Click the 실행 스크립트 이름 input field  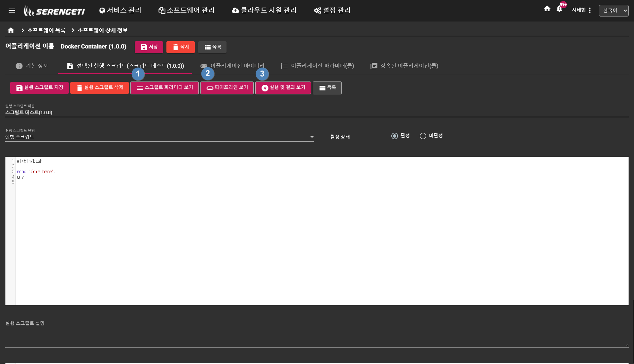tap(317, 113)
